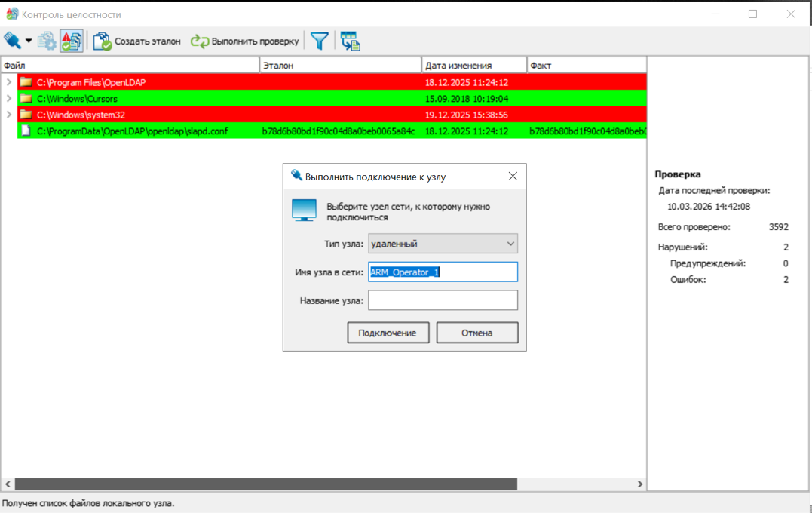The image size is (812, 513).
Task: Expand the C:\Windows\Cursors row
Action: coord(9,99)
